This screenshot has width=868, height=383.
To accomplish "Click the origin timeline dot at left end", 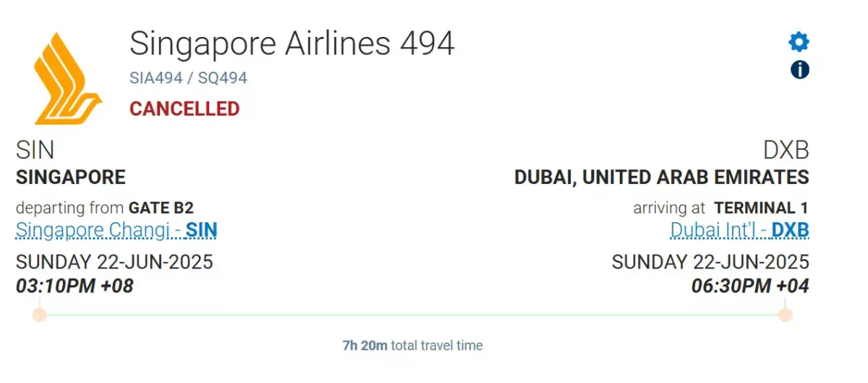I will click(x=40, y=315).
